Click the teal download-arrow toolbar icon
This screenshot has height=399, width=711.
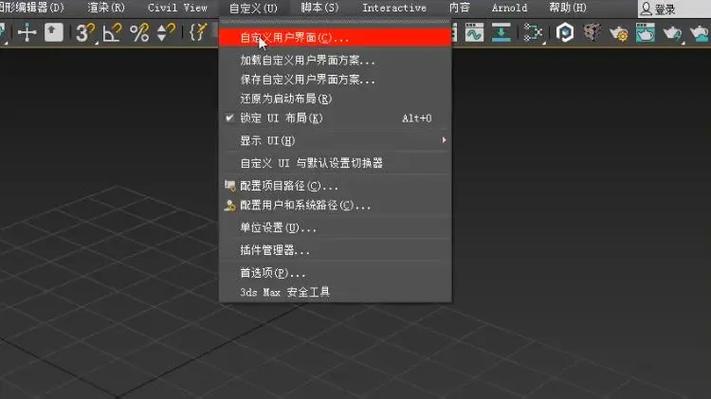pos(501,33)
